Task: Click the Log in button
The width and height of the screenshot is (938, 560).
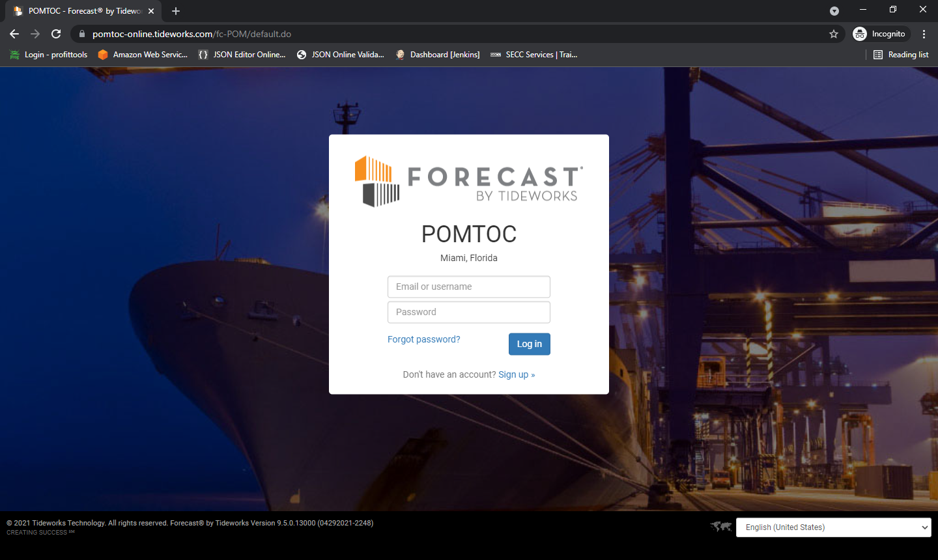Action: coord(530,344)
